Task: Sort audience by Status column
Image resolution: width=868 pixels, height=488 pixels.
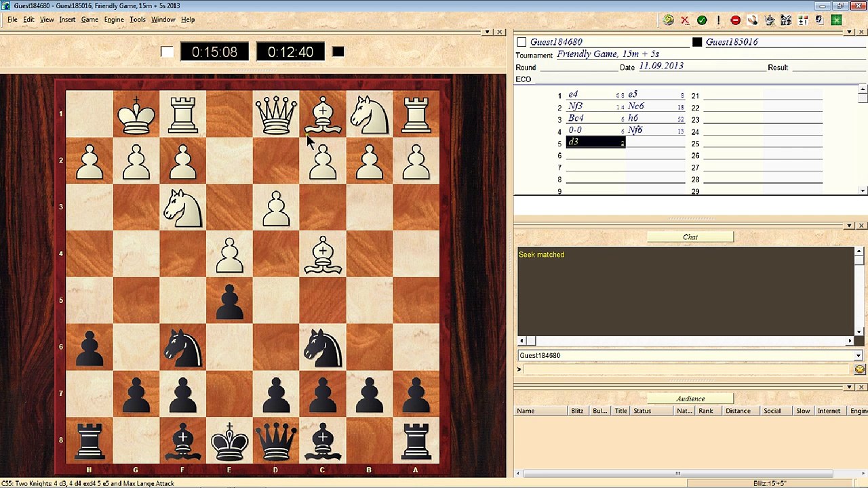Action: click(x=653, y=411)
